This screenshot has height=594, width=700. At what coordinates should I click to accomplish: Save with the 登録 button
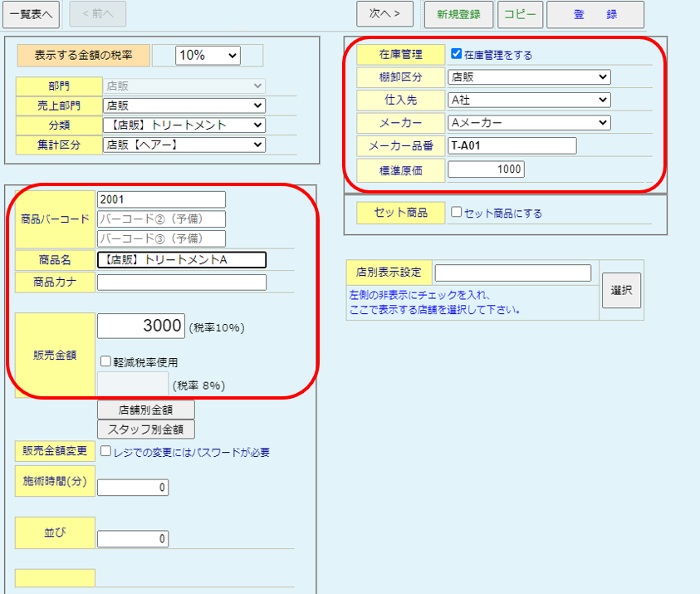click(x=595, y=14)
